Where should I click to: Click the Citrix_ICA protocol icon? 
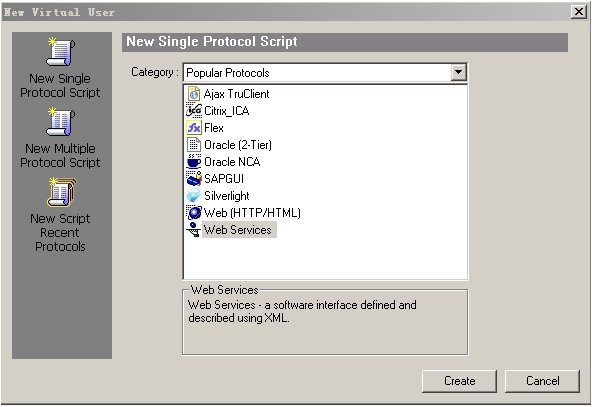click(194, 111)
